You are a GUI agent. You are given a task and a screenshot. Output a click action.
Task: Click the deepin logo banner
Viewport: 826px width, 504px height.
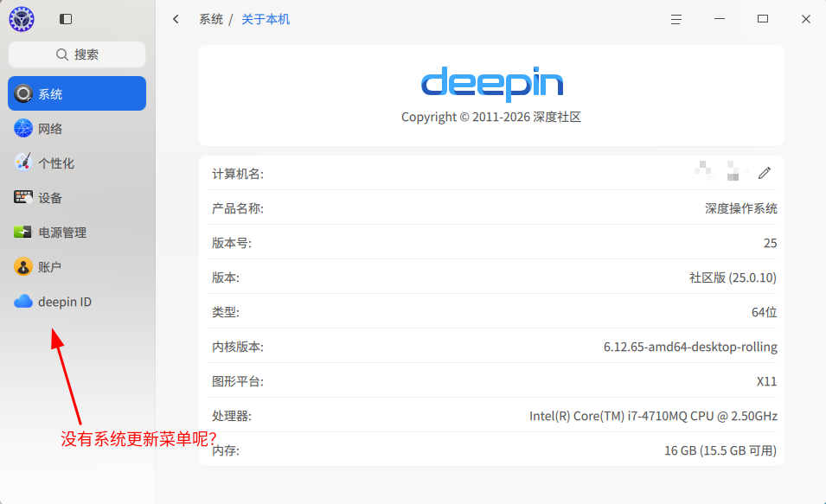tap(492, 84)
